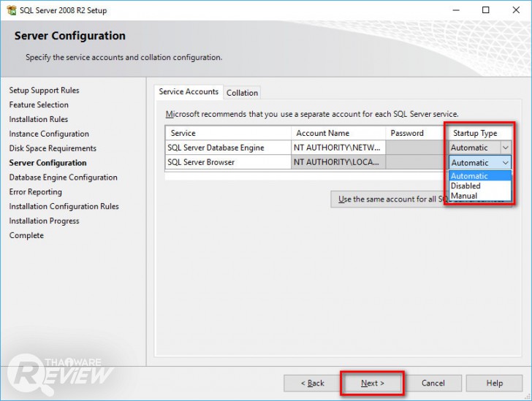This screenshot has width=532, height=401.
Task: Click Error Reporting step
Action: click(35, 192)
